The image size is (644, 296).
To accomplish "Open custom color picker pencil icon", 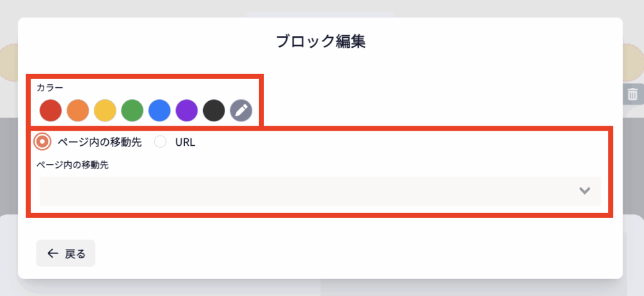I will point(240,111).
